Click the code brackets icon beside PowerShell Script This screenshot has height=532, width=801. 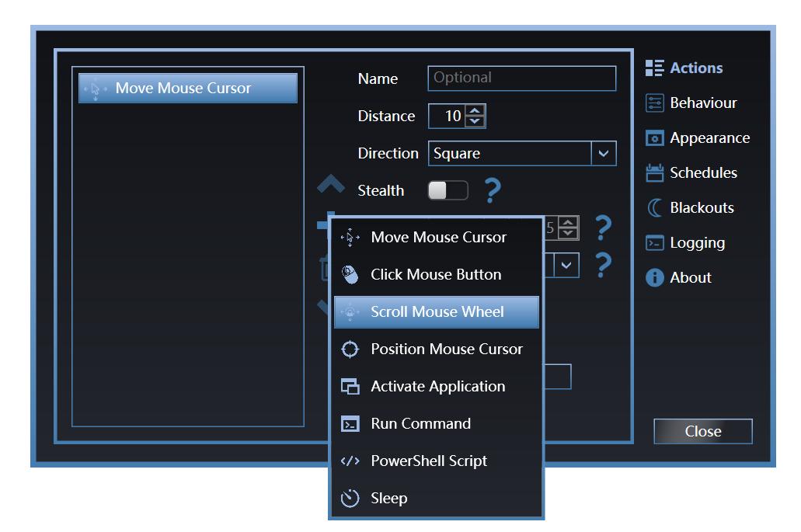tap(350, 461)
